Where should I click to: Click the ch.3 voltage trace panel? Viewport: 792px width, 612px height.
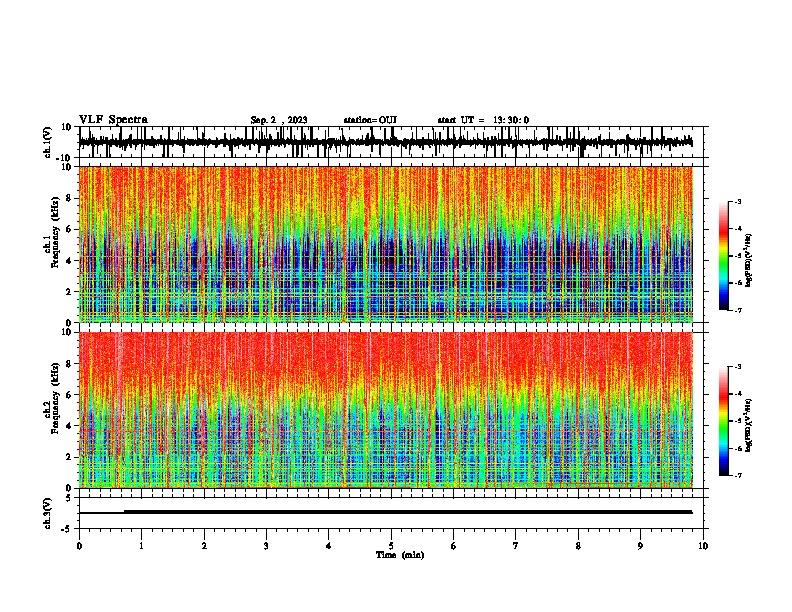[393, 513]
